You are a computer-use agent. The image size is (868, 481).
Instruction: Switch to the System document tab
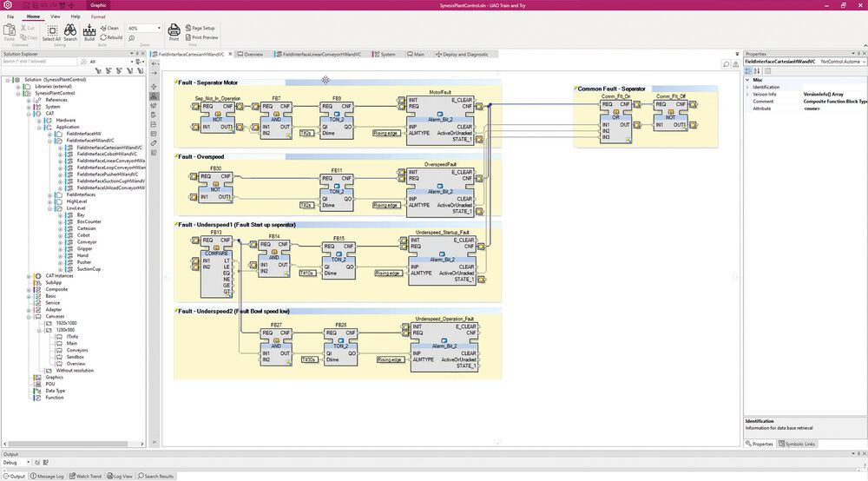385,54
